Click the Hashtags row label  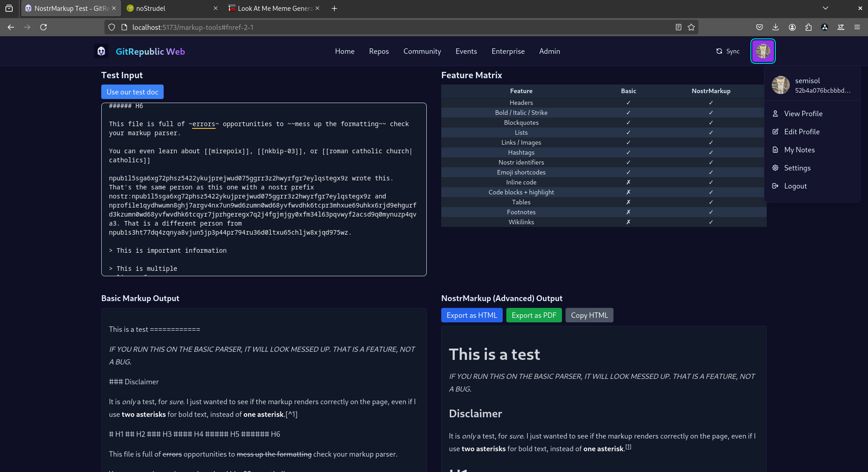(x=521, y=152)
